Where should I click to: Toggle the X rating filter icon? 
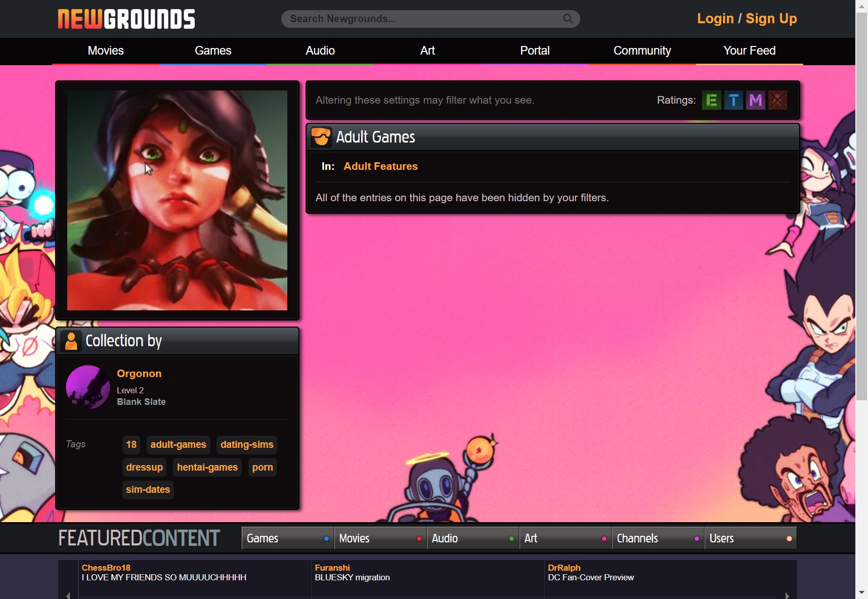[778, 100]
